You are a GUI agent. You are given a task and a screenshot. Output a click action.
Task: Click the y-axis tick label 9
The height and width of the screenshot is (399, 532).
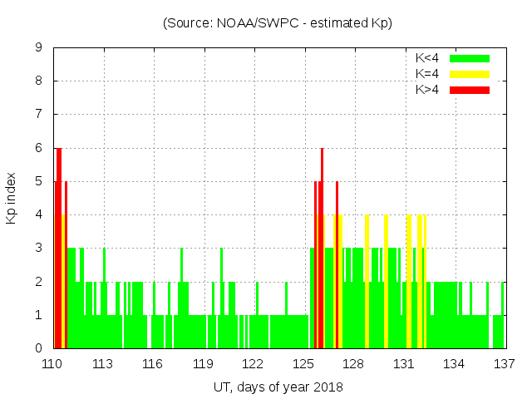[x=39, y=48]
